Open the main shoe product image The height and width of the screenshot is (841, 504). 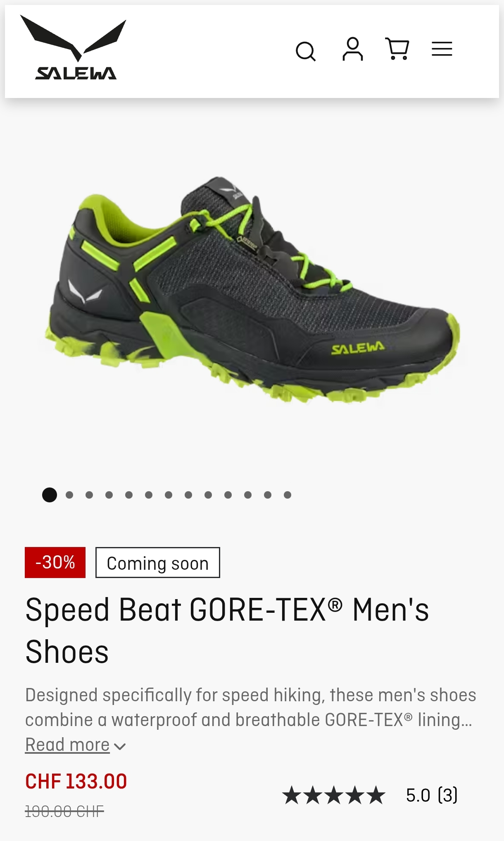[253, 289]
